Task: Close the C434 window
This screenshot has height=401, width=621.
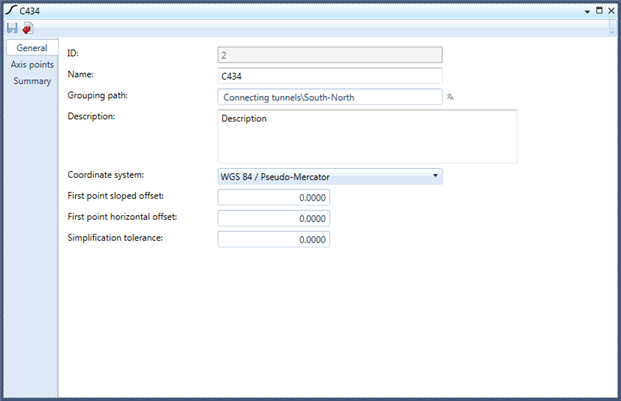Action: (611, 10)
